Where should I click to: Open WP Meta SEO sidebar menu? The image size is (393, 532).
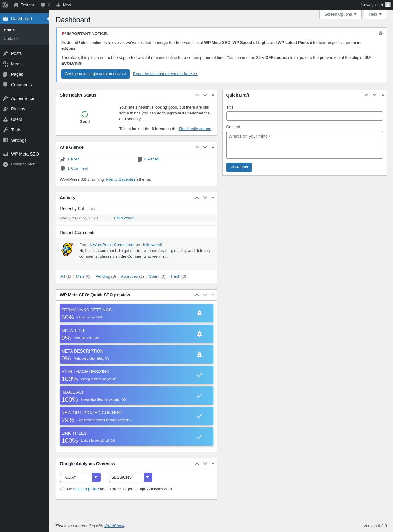pyautogui.click(x=25, y=154)
